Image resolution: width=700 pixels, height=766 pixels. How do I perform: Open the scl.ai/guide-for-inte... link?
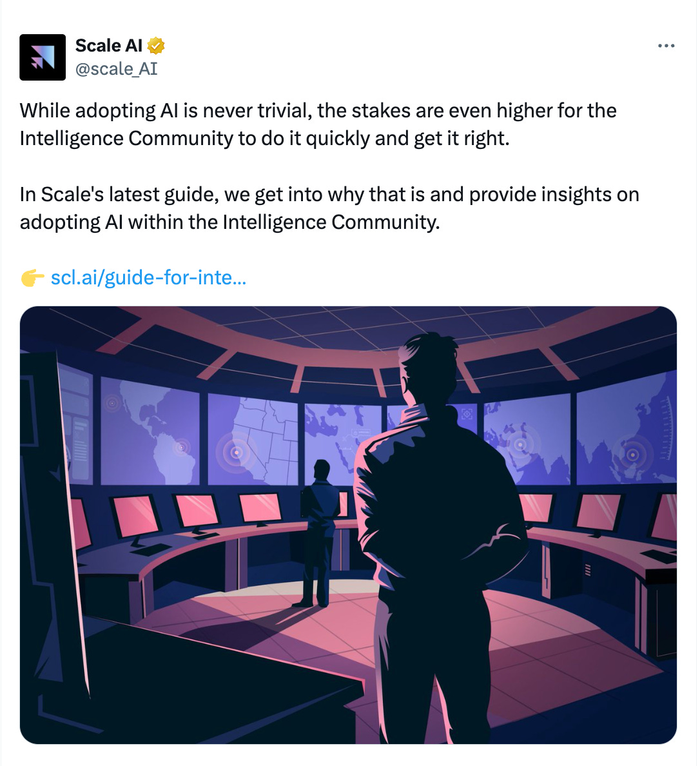coord(148,277)
